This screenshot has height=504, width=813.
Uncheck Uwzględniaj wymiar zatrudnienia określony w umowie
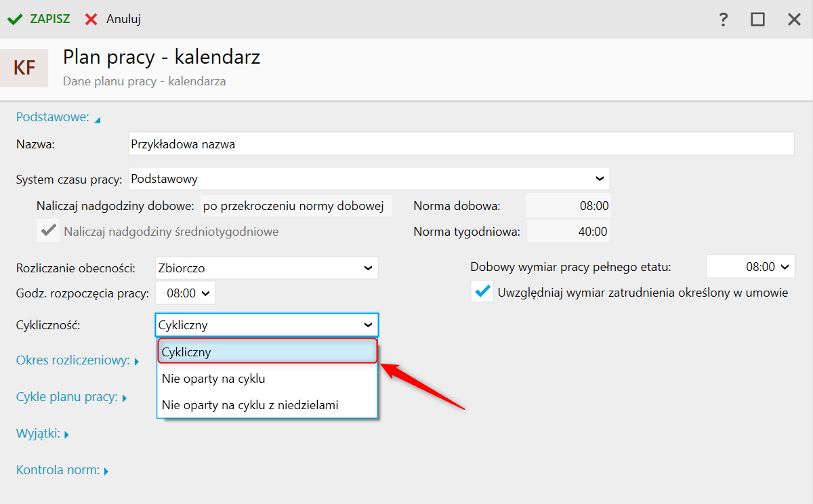tap(482, 292)
